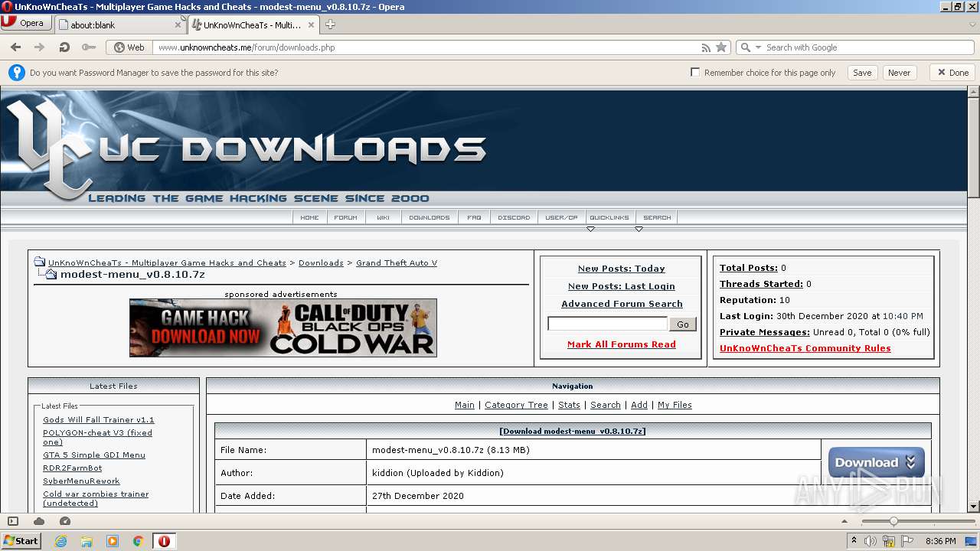Image resolution: width=980 pixels, height=551 pixels.
Task: Open the search engine dropdown arrow
Action: 758,47
